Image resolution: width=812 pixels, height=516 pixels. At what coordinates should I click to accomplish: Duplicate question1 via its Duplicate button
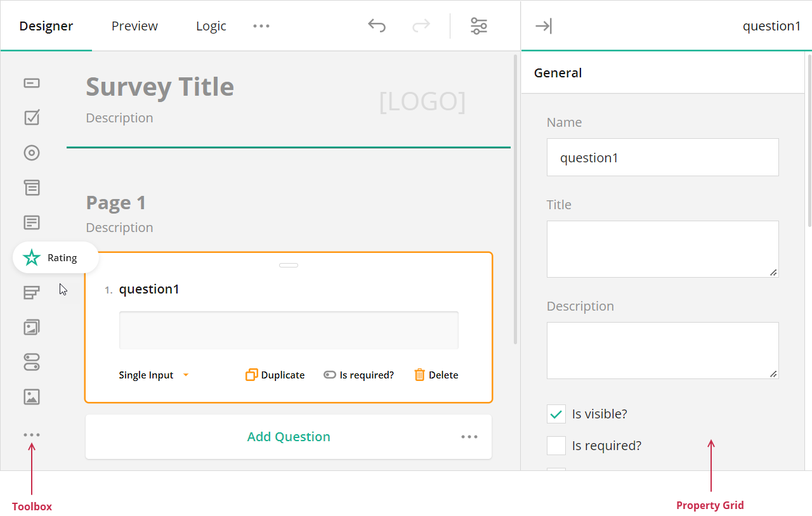coord(275,375)
